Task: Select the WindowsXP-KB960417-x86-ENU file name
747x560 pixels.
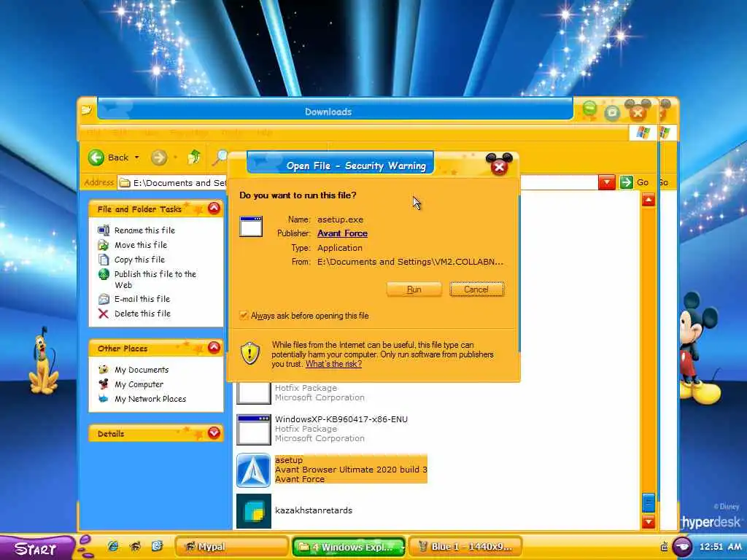Action: 341,419
